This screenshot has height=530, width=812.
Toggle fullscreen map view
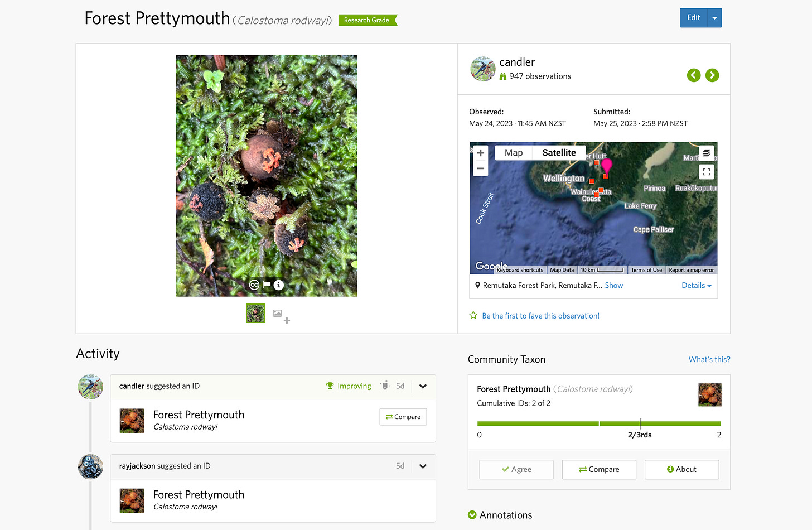tap(707, 172)
